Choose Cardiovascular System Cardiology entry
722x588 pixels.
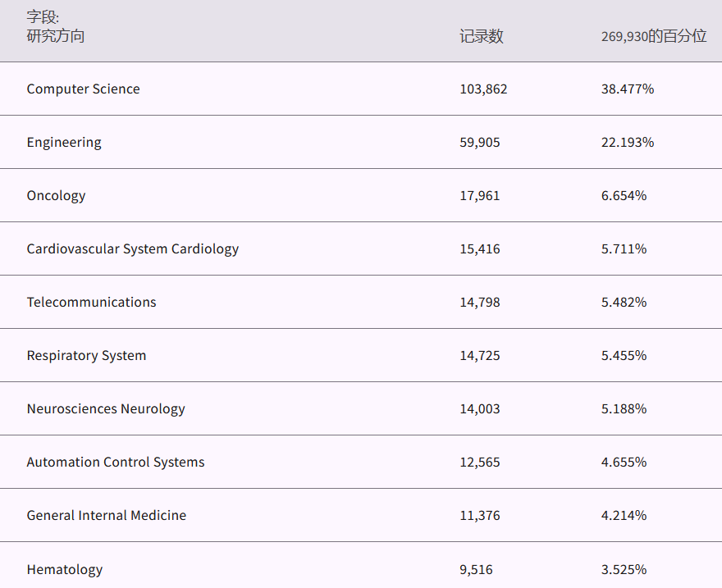pyautogui.click(x=133, y=248)
